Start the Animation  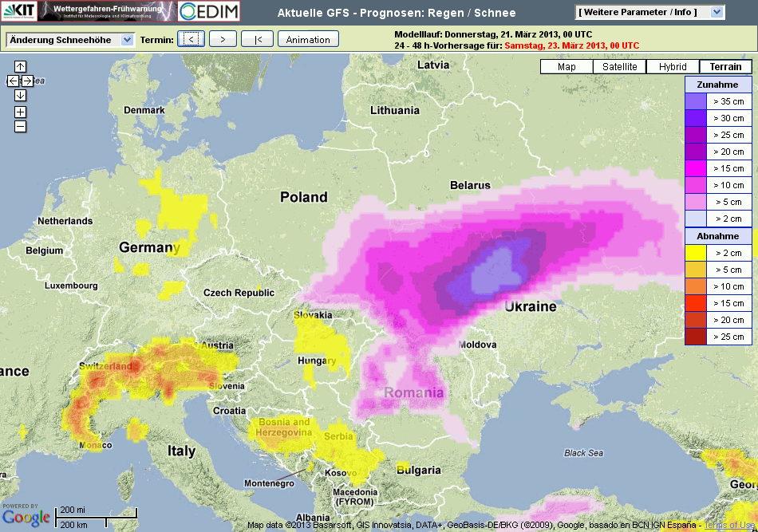point(308,39)
